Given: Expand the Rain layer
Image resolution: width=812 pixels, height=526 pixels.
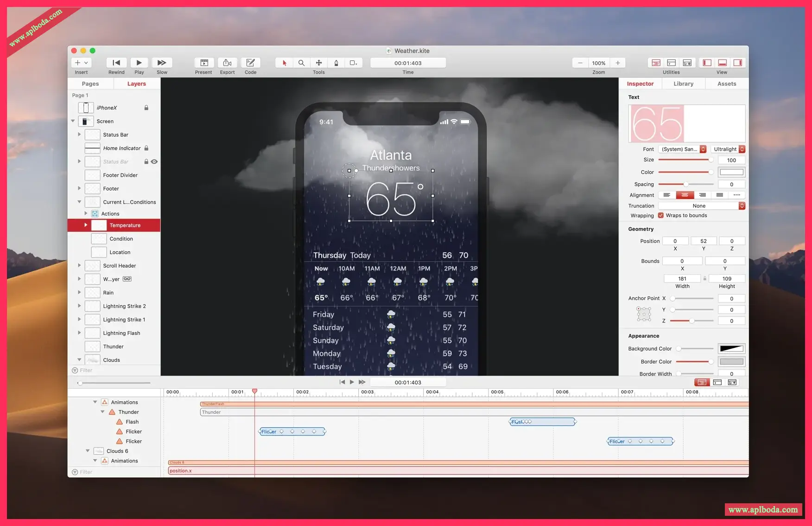Looking at the screenshot, I should point(79,292).
